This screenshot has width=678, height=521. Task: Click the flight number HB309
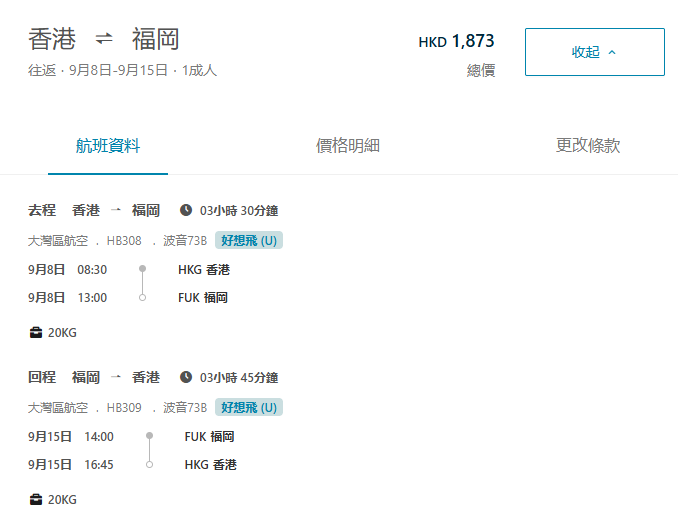click(124, 408)
